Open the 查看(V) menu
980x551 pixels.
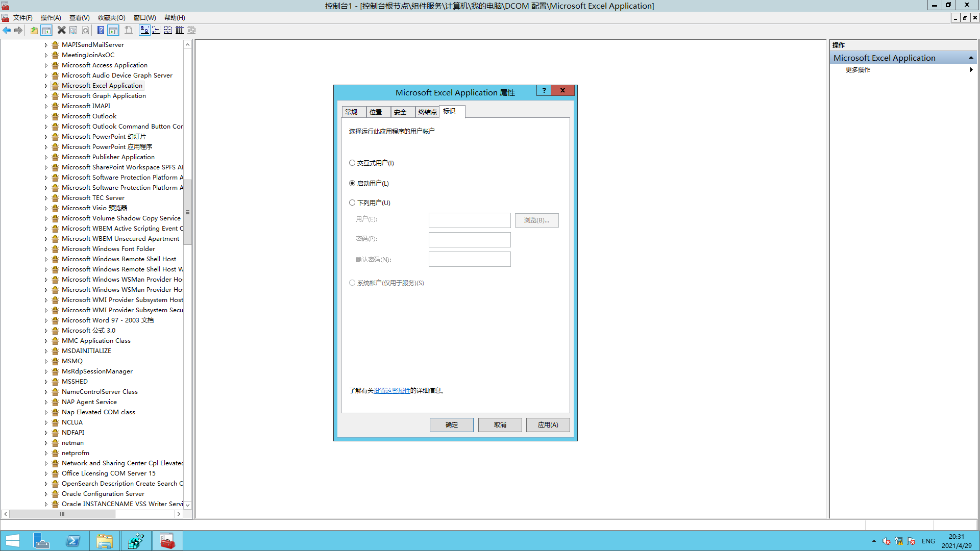pyautogui.click(x=79, y=18)
